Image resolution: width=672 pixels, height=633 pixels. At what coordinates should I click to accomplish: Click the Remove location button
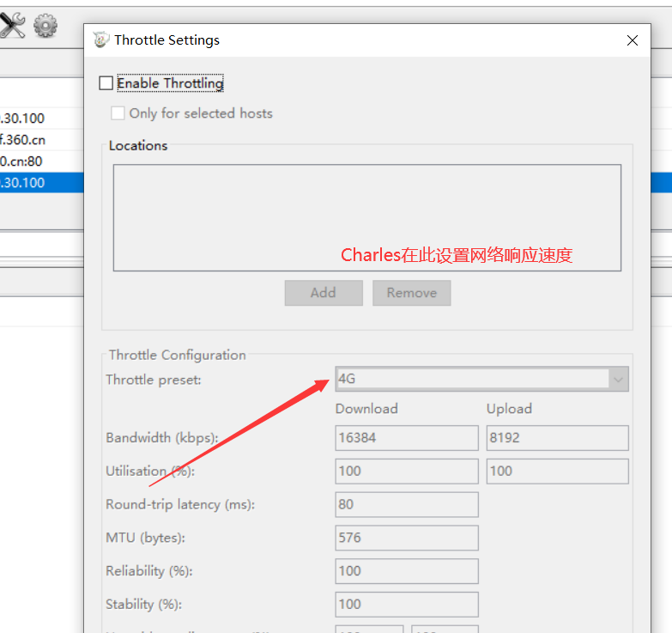[411, 293]
